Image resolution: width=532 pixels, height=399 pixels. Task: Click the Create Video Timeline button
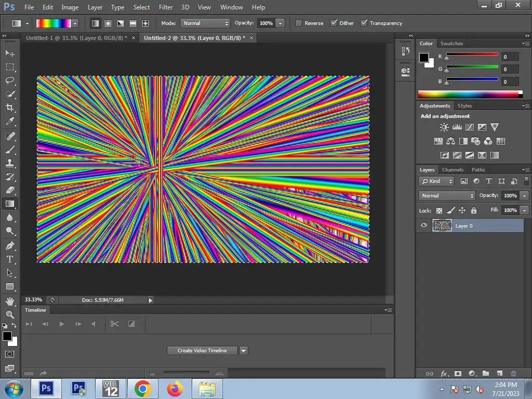(202, 351)
